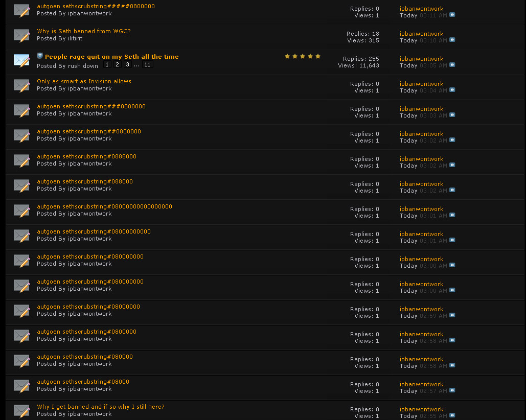Expand the preview arrow before 'People rage quit on my Seth'
The width and height of the screenshot is (526, 420).
coord(40,56)
